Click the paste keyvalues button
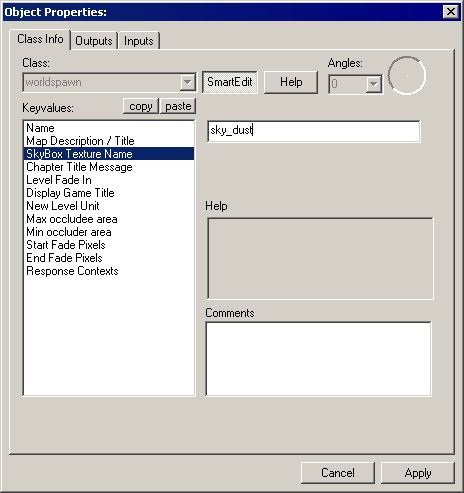This screenshot has width=464, height=493. [x=178, y=106]
